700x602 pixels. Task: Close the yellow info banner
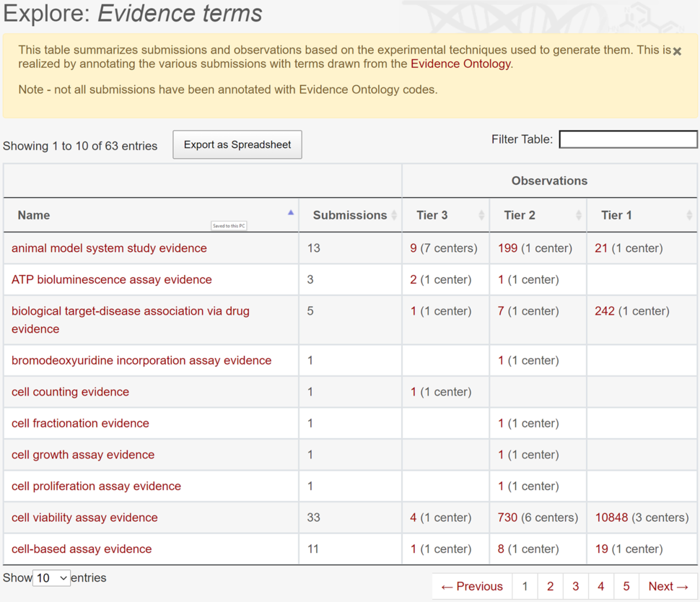pyautogui.click(x=677, y=51)
